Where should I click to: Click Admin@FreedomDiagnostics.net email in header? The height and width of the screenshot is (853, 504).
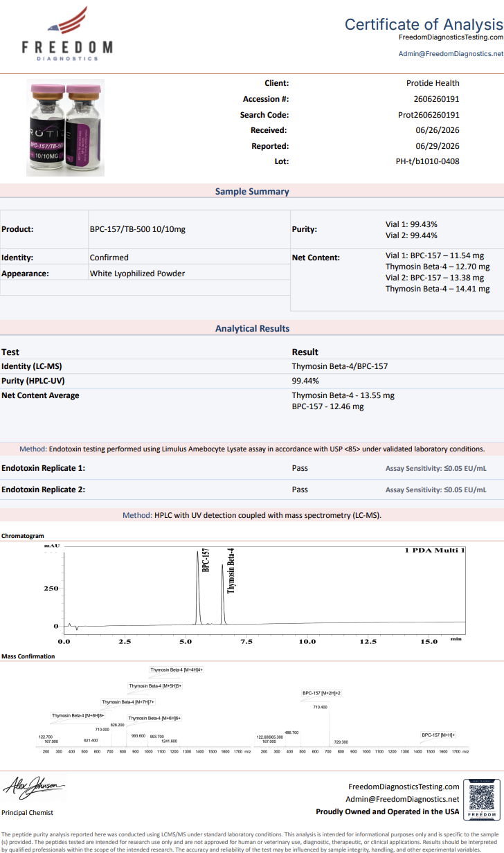tap(451, 53)
